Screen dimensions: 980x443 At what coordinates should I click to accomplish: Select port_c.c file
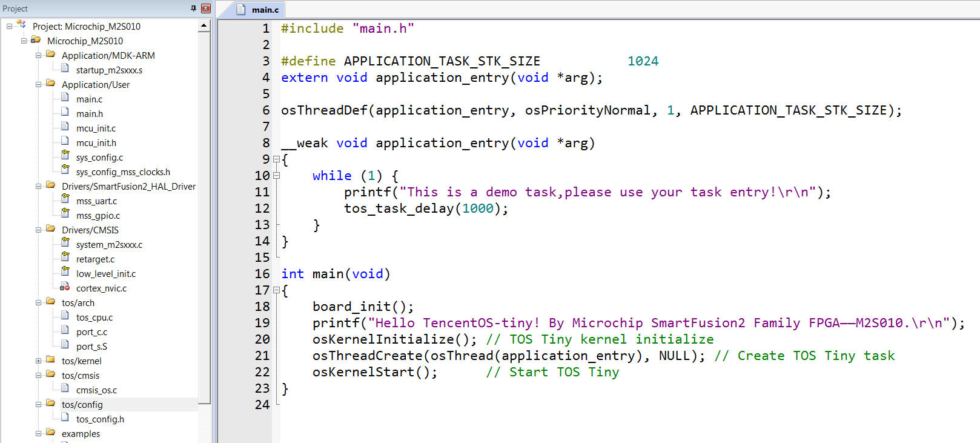point(91,332)
